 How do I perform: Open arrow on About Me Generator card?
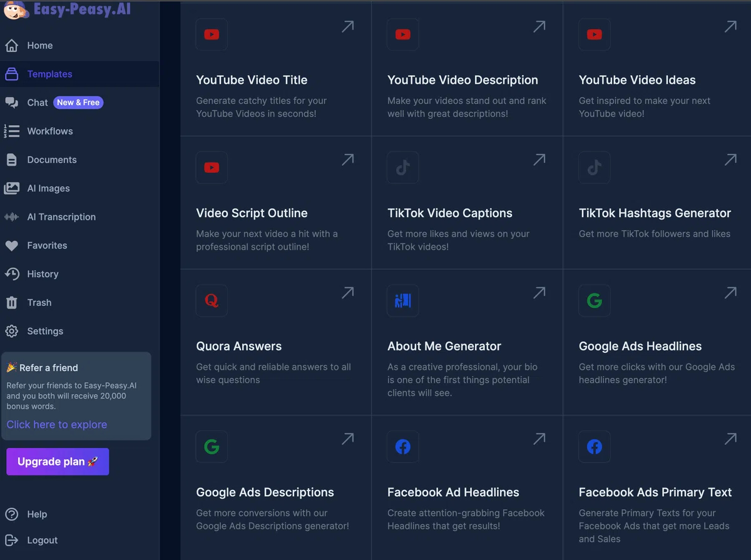point(539,292)
